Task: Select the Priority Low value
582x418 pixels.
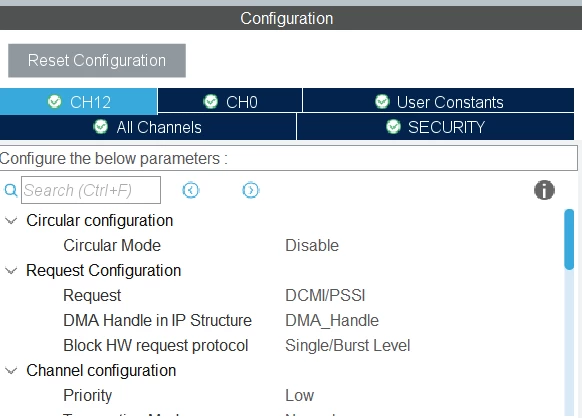Action: point(300,395)
